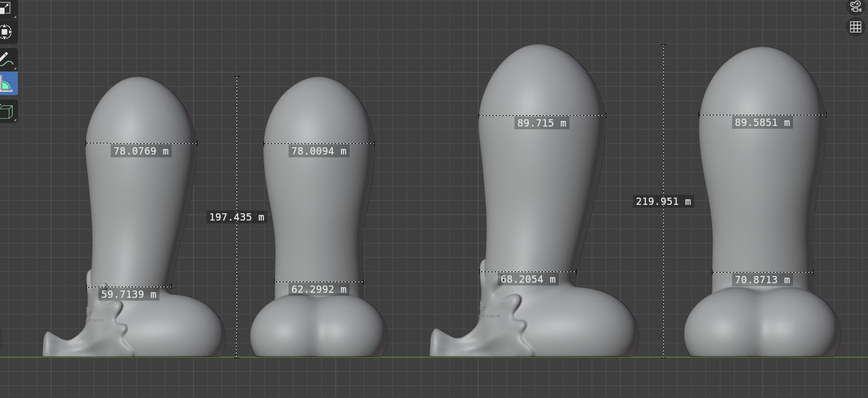Viewport: 868px width, 398px height.
Task: Select the 78.0094 m measurement label
Action: tap(319, 151)
